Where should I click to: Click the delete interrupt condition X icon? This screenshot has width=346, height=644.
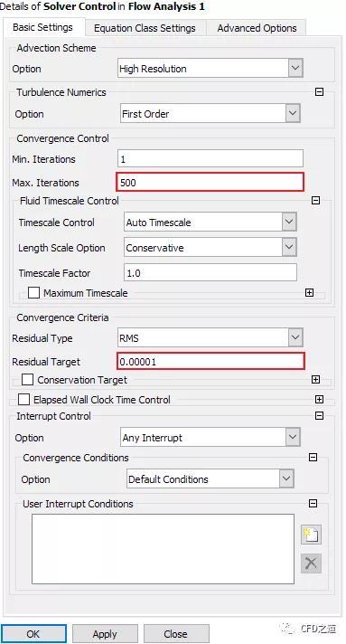click(311, 563)
